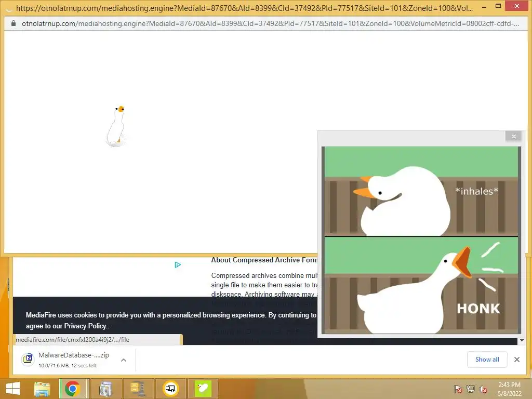Open the archive tool icon in taskbar

pos(138,389)
